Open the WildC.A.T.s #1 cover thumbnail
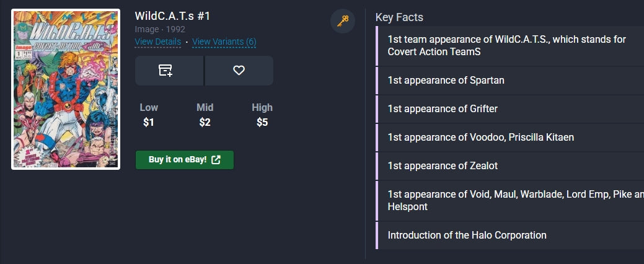The height and width of the screenshot is (264, 644). coord(66,89)
